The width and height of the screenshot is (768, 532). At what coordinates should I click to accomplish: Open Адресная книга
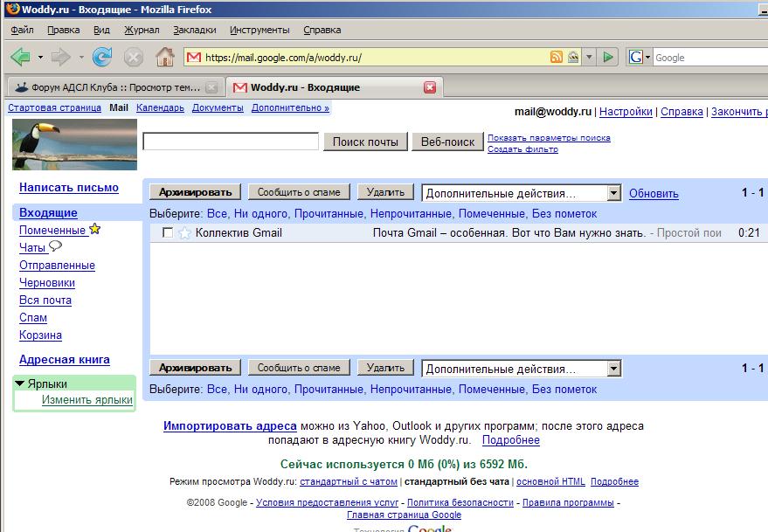point(64,360)
